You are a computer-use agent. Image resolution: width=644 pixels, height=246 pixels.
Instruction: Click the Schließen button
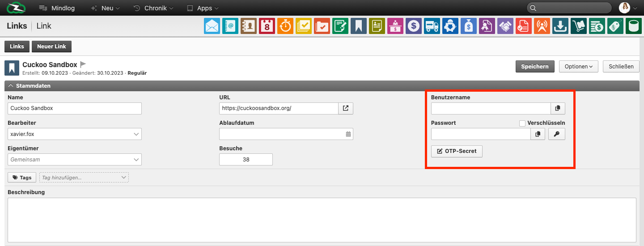[x=621, y=67]
